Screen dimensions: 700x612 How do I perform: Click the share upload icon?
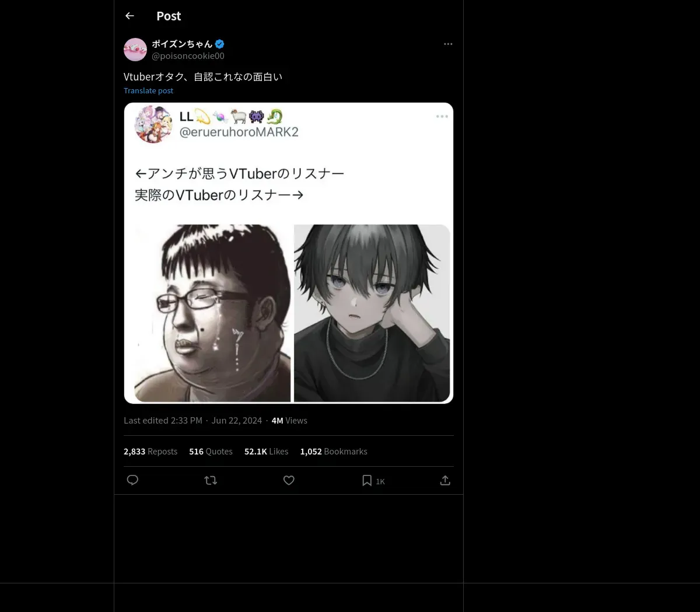(x=445, y=480)
